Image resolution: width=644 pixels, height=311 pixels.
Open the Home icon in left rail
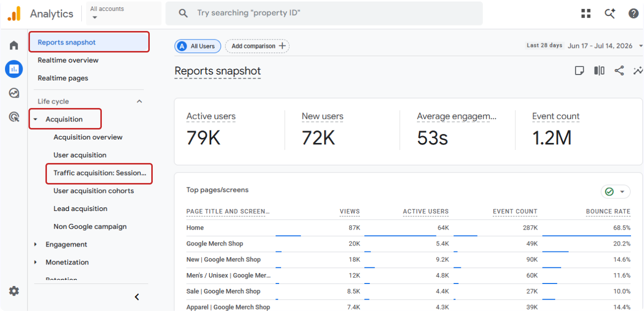(14, 45)
